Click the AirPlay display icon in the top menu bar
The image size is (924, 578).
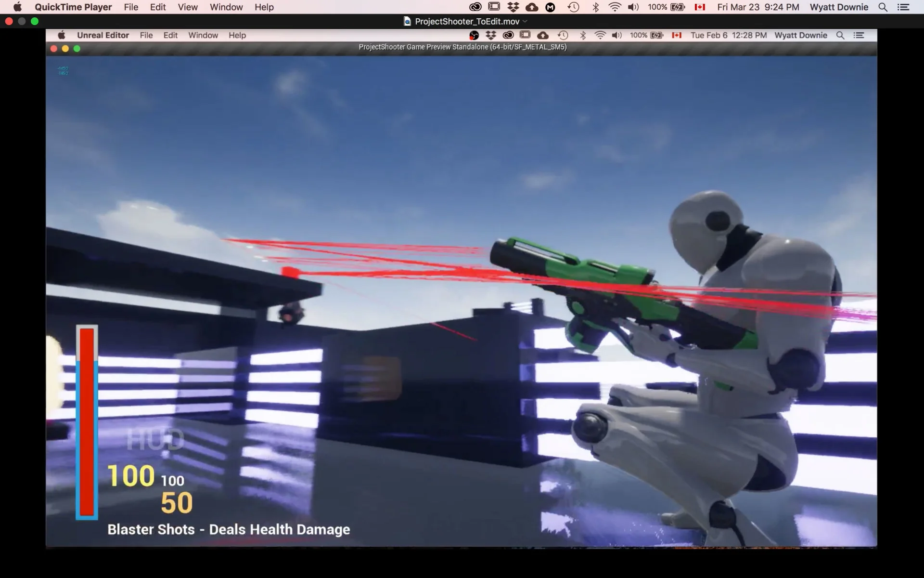click(x=494, y=7)
